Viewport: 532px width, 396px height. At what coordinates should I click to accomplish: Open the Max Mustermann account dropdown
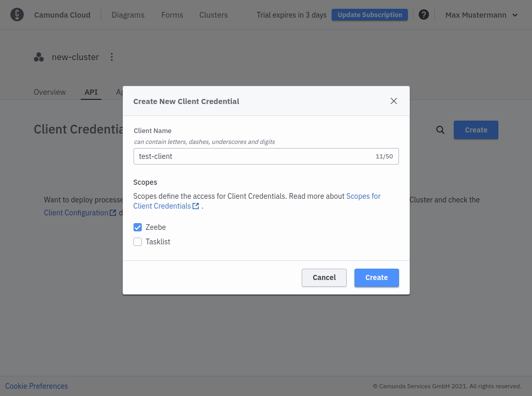[x=481, y=14]
